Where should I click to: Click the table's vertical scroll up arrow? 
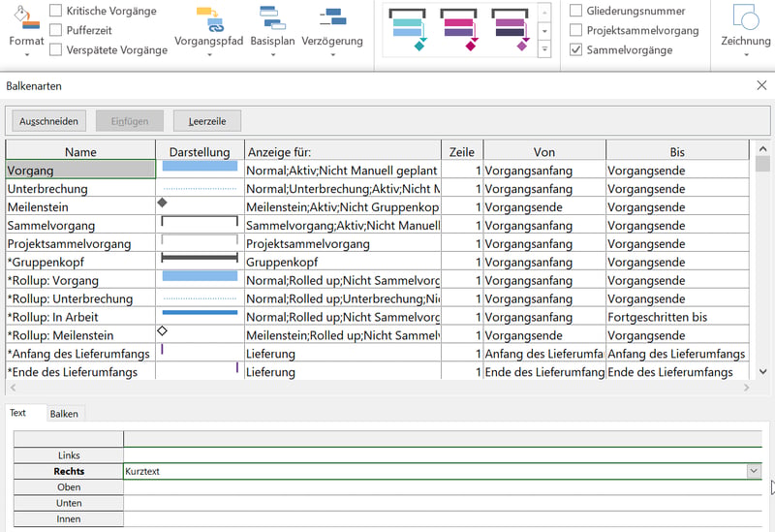click(x=762, y=148)
